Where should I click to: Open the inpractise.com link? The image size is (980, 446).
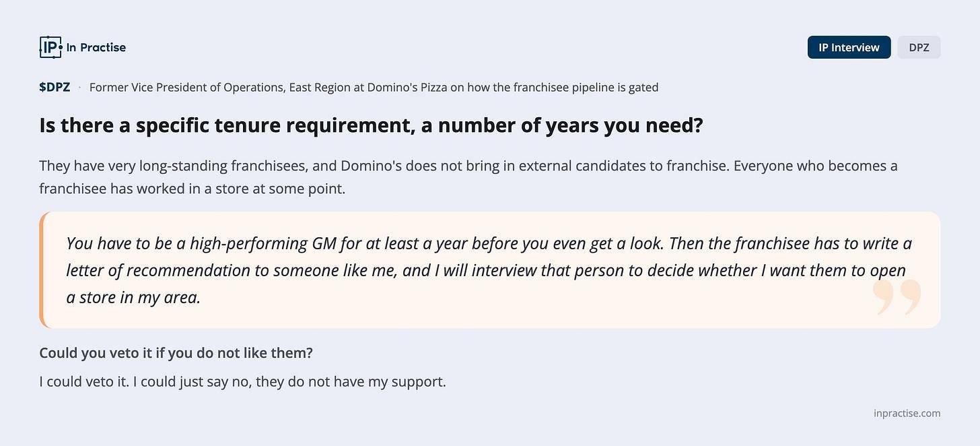pyautogui.click(x=907, y=414)
